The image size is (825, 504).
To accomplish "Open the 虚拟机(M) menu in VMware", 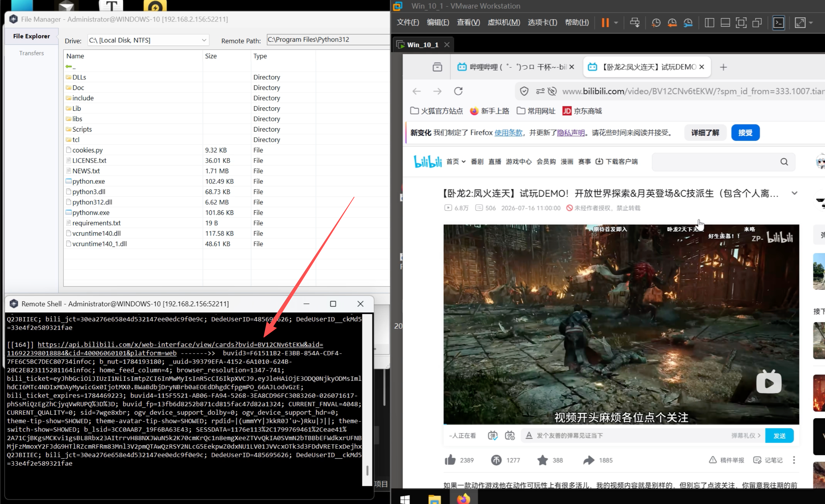I will 504,23.
